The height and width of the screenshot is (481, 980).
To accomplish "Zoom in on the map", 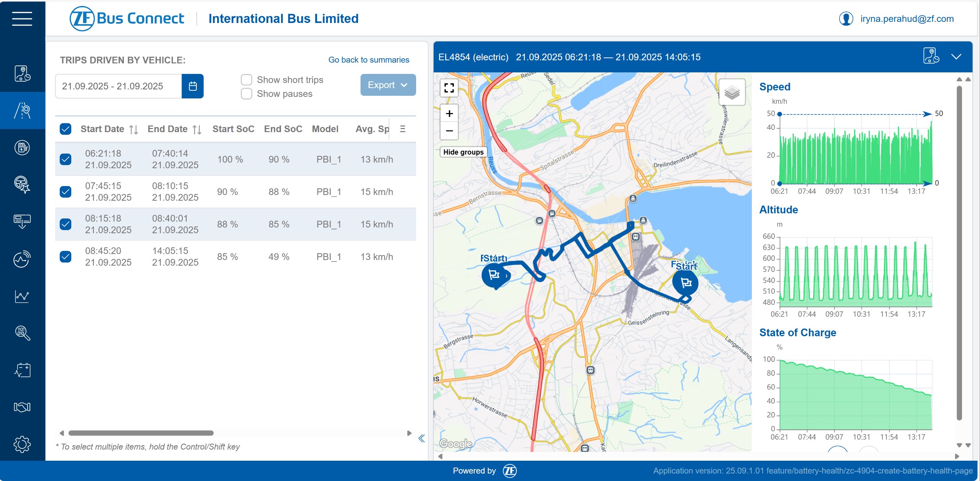I will (x=449, y=114).
